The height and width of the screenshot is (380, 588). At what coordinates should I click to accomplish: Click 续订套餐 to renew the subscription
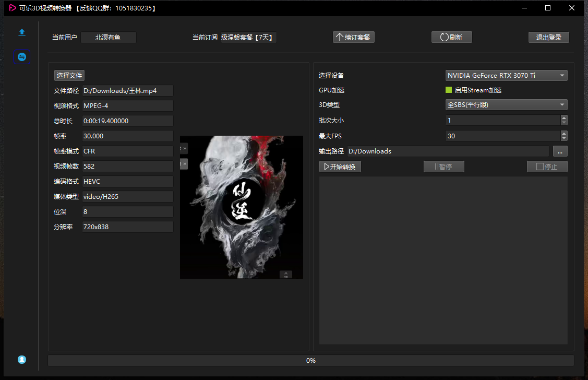pos(354,37)
